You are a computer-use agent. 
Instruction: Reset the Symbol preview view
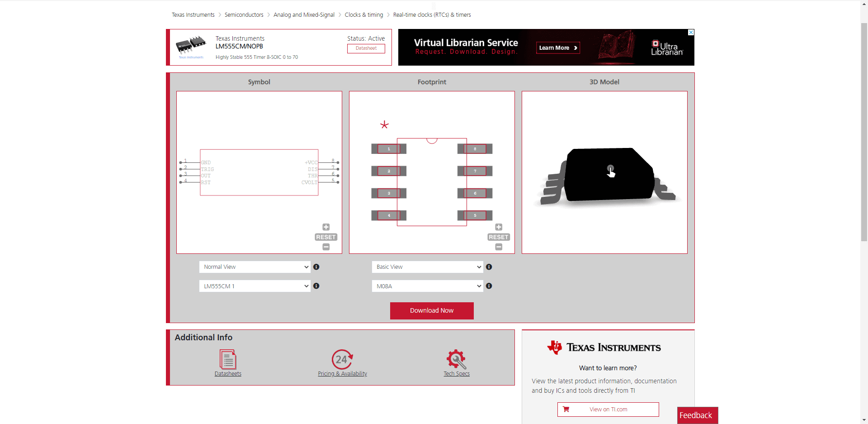click(x=326, y=237)
